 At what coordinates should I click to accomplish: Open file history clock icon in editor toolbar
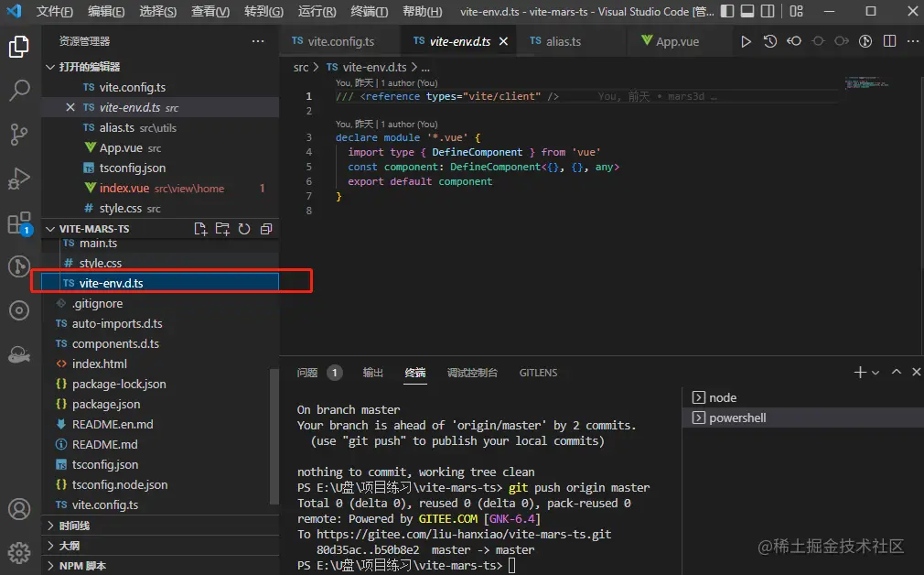(769, 41)
